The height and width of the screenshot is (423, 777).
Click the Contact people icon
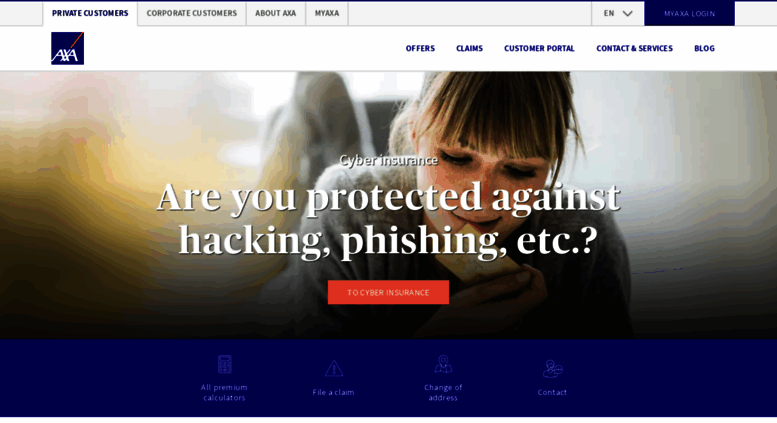(x=553, y=369)
